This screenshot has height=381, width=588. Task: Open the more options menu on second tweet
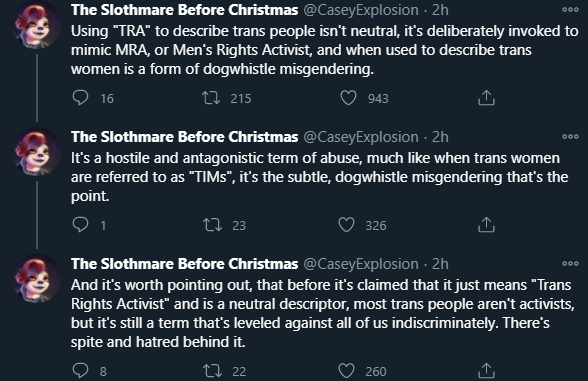(570, 136)
